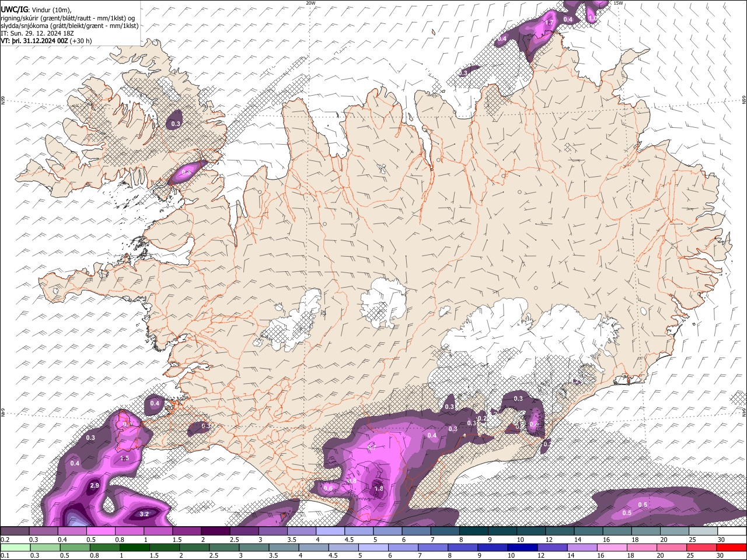Click the 'Vindur (10m)' parameter description
Viewport: 747px width, 560px height.
point(52,9)
